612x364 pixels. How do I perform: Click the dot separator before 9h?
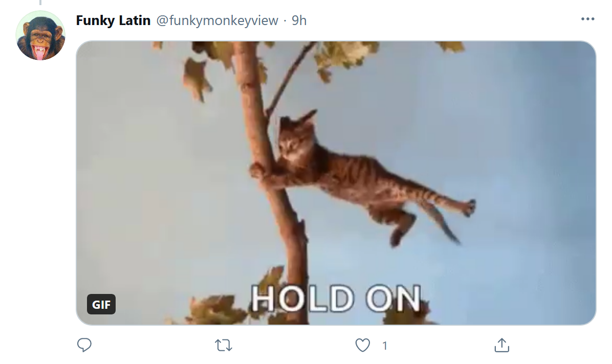[286, 20]
